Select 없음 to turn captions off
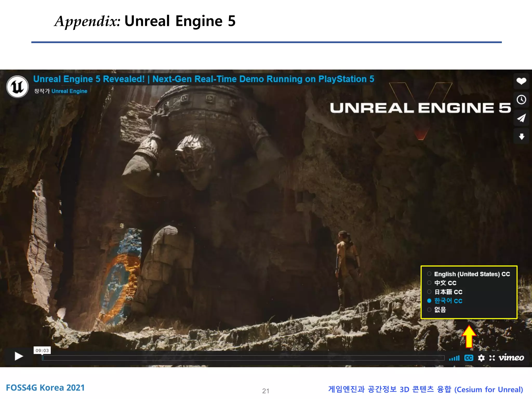Screen dimensions: 532x399 coord(436,310)
